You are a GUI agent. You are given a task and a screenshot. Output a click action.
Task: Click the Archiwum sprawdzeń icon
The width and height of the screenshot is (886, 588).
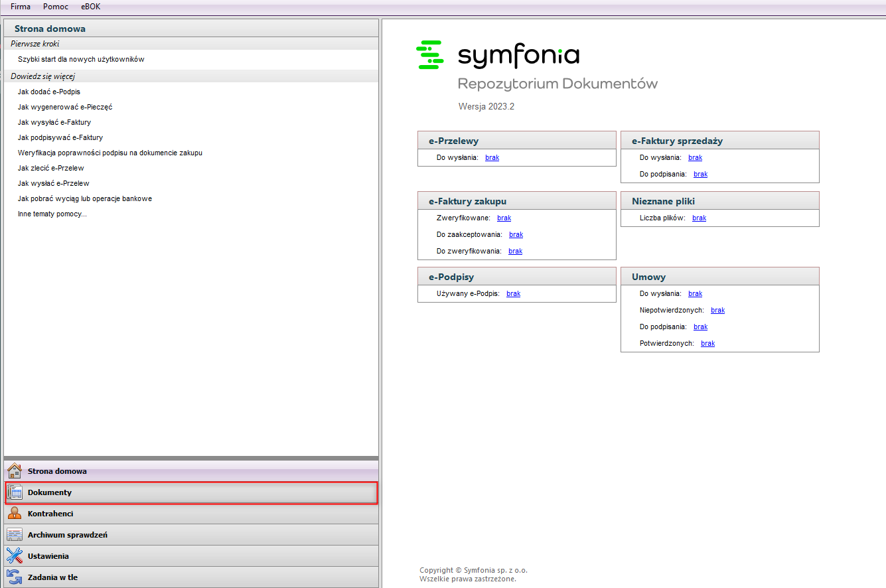coord(15,535)
